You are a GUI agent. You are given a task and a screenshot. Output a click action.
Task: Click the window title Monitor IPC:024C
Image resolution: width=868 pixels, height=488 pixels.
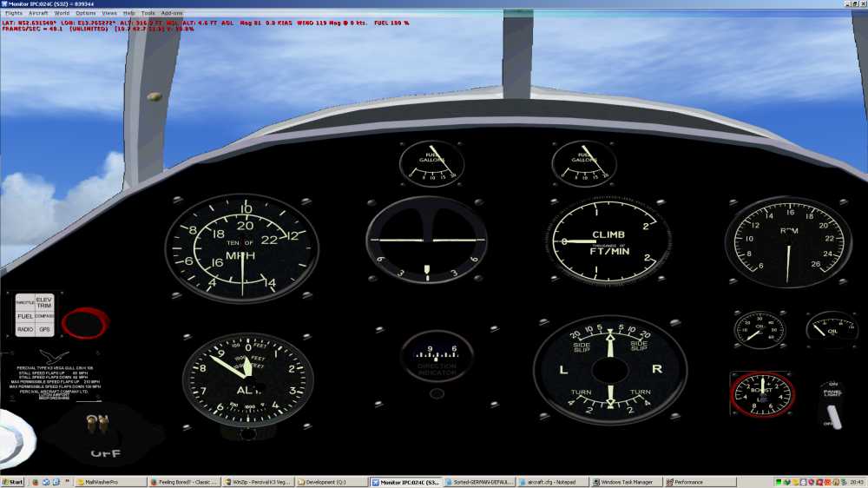[x=51, y=3]
